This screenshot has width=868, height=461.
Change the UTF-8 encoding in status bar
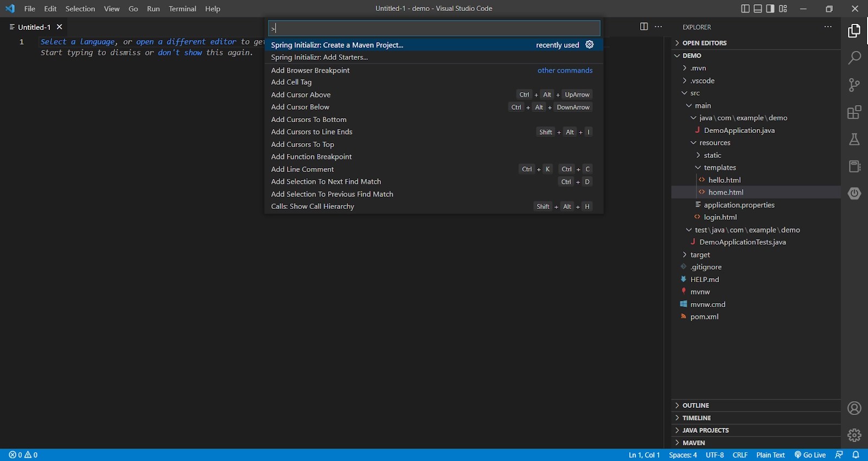pos(714,455)
